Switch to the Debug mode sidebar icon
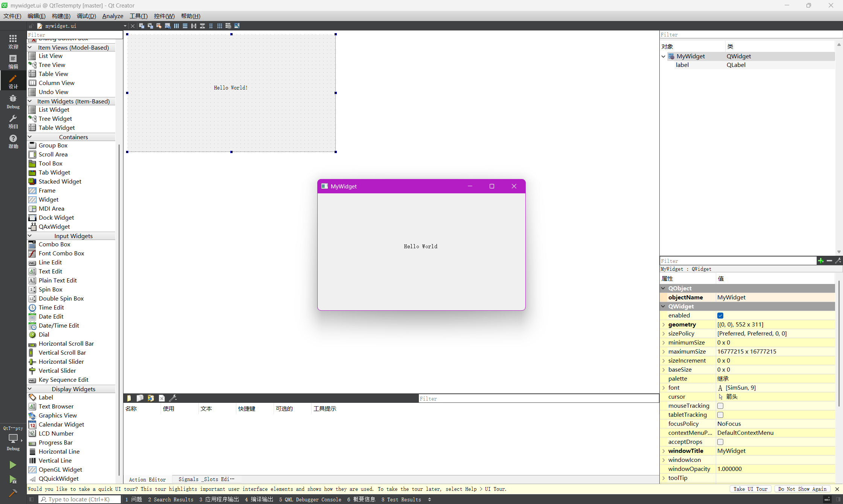The image size is (843, 504). click(13, 102)
